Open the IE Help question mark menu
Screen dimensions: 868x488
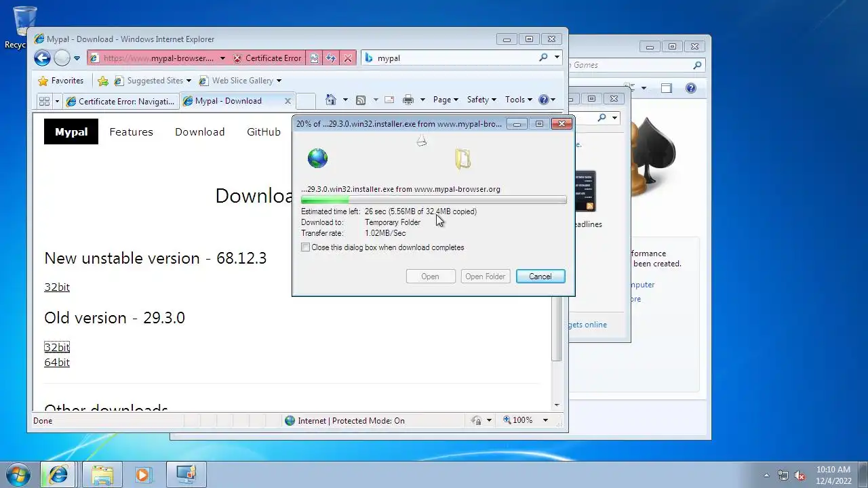547,100
